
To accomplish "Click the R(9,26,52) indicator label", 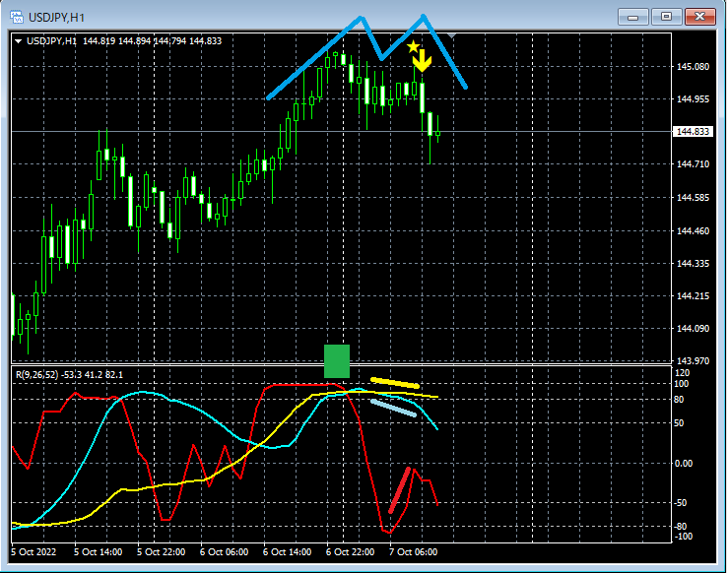I will coord(37,374).
